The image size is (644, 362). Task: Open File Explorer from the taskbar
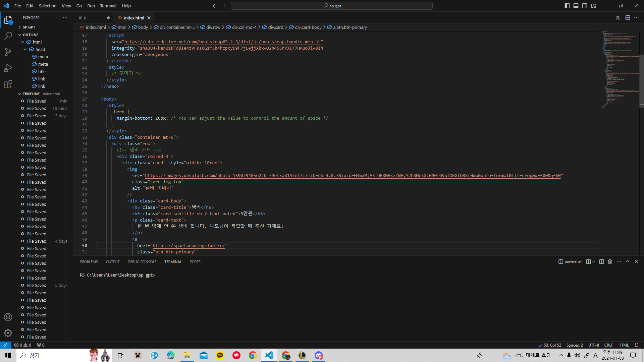(x=187, y=355)
